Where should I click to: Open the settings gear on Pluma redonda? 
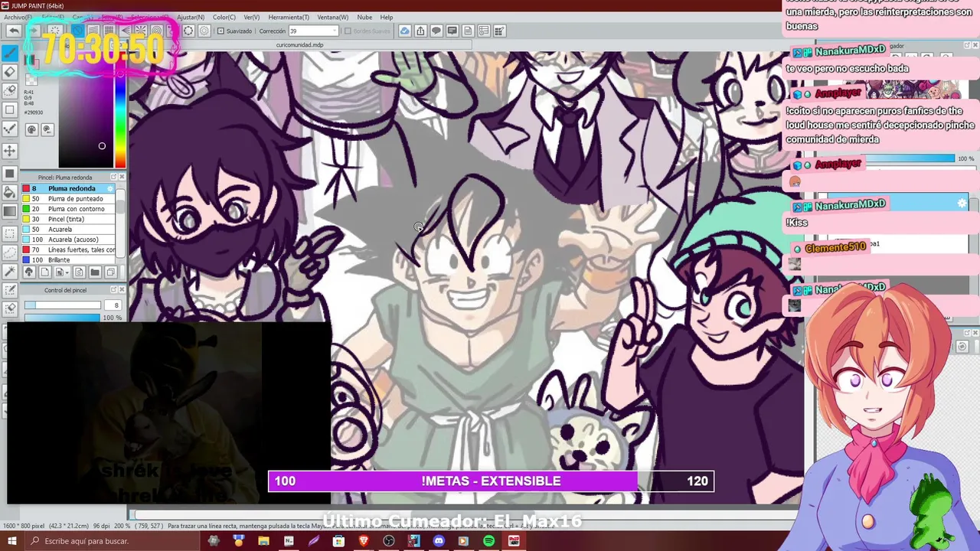[x=109, y=188]
